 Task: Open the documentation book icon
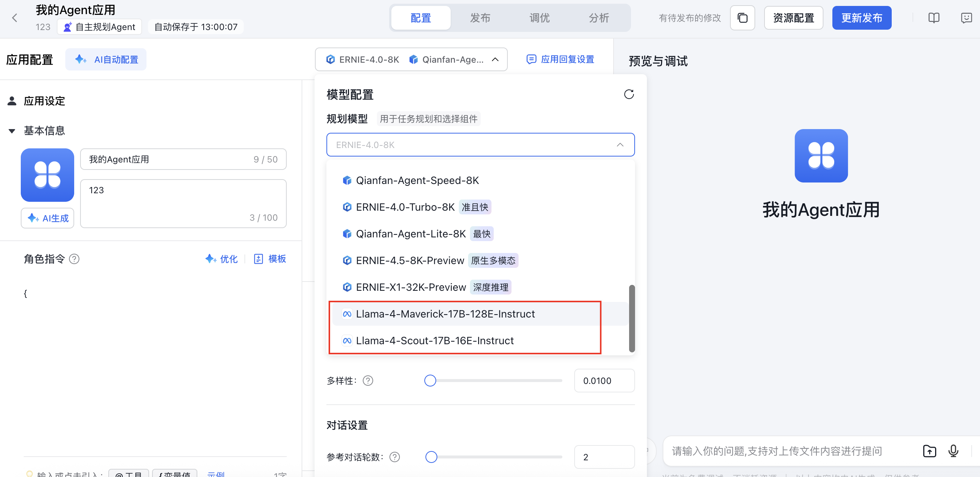[x=934, y=18]
